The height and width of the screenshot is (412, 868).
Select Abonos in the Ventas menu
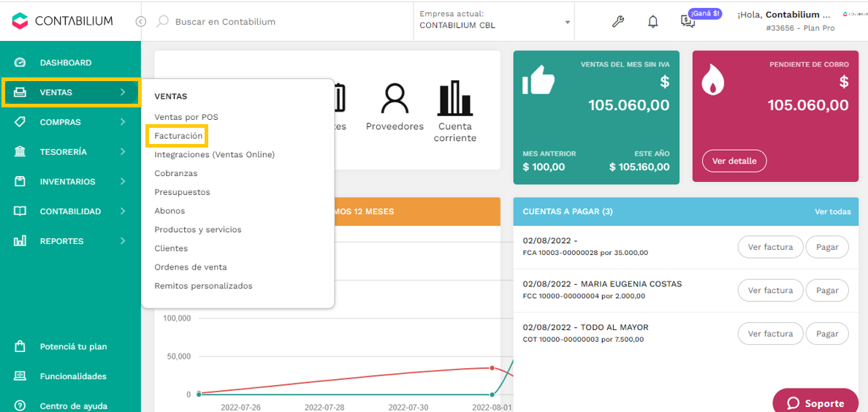pos(170,211)
